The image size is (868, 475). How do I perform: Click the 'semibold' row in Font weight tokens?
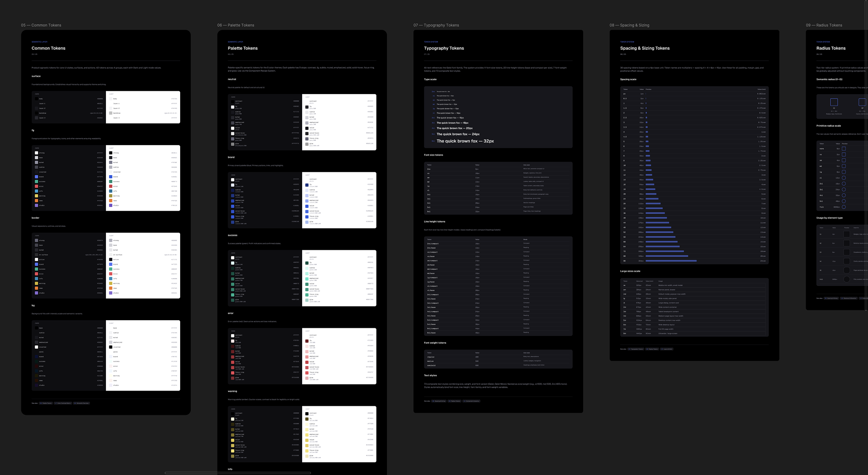coord(498,365)
